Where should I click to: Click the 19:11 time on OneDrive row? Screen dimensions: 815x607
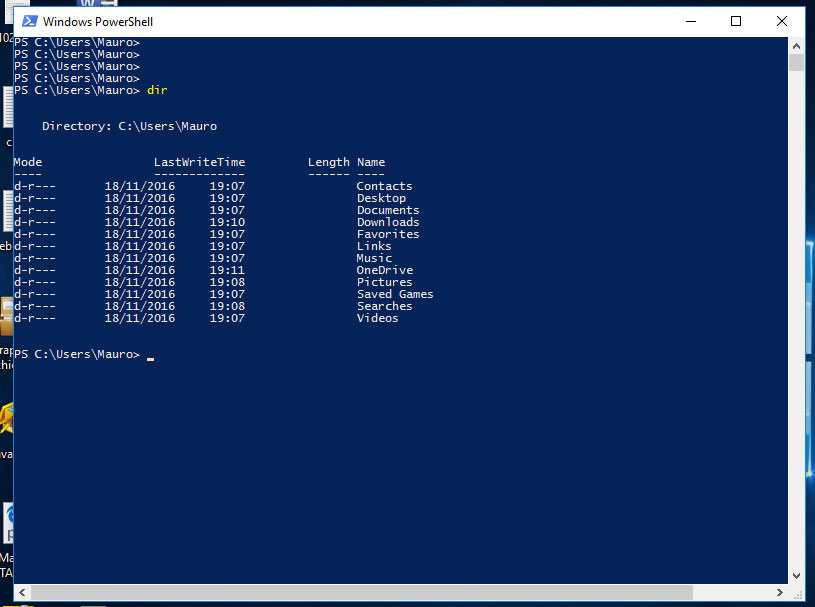(x=227, y=270)
